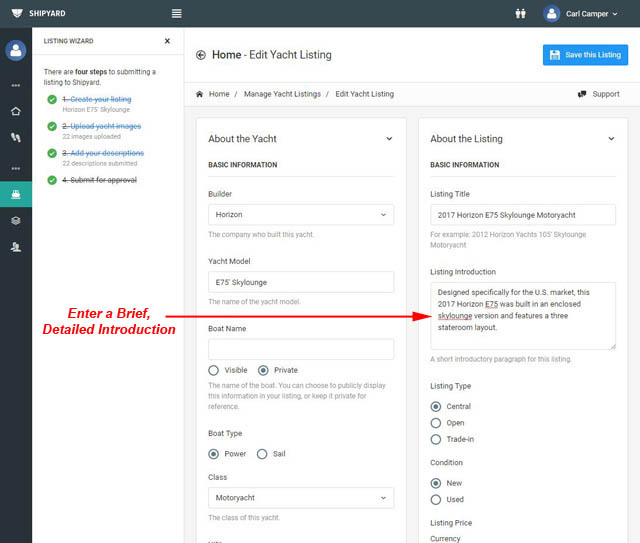The image size is (640, 543).
Task: Click into the Boat Name field
Action: [x=300, y=349]
